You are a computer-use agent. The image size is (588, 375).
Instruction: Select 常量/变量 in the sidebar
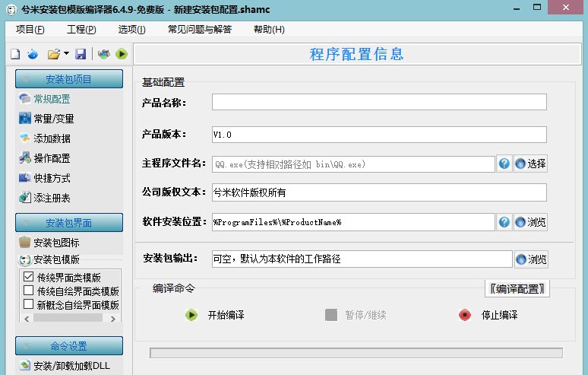pos(54,119)
